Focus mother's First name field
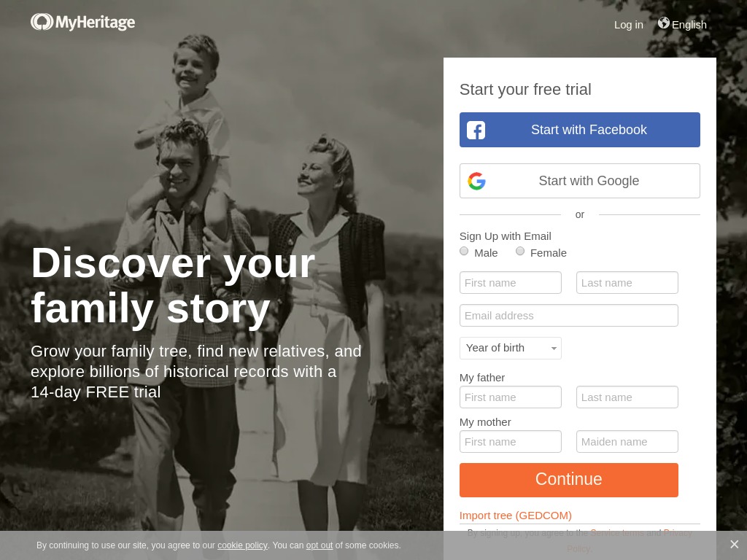Viewport: 747px width, 560px height. (510, 442)
